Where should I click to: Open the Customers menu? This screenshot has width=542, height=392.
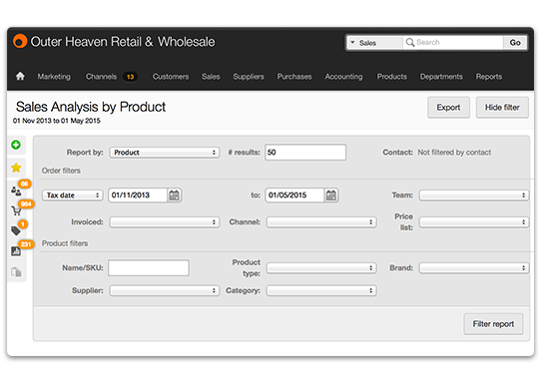[x=171, y=77]
